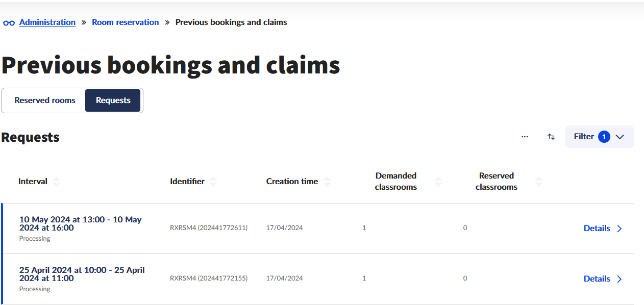Click chevron arrow for 25 April request

(620, 279)
